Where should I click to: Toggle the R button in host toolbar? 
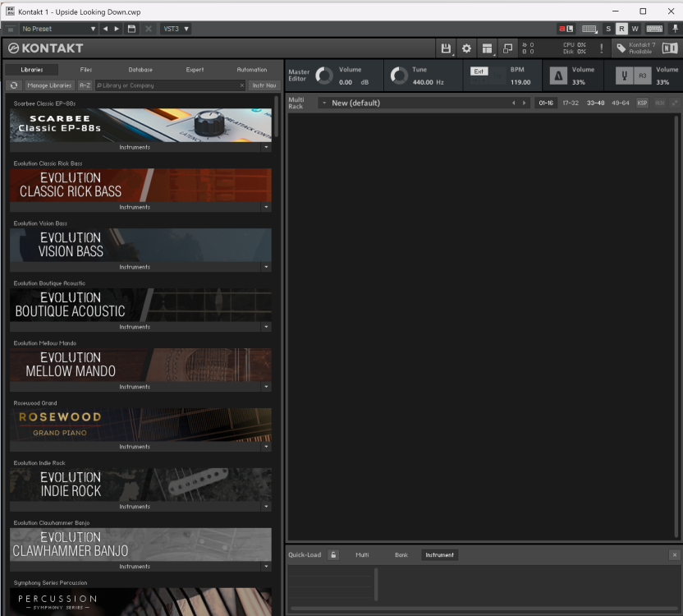(x=621, y=29)
